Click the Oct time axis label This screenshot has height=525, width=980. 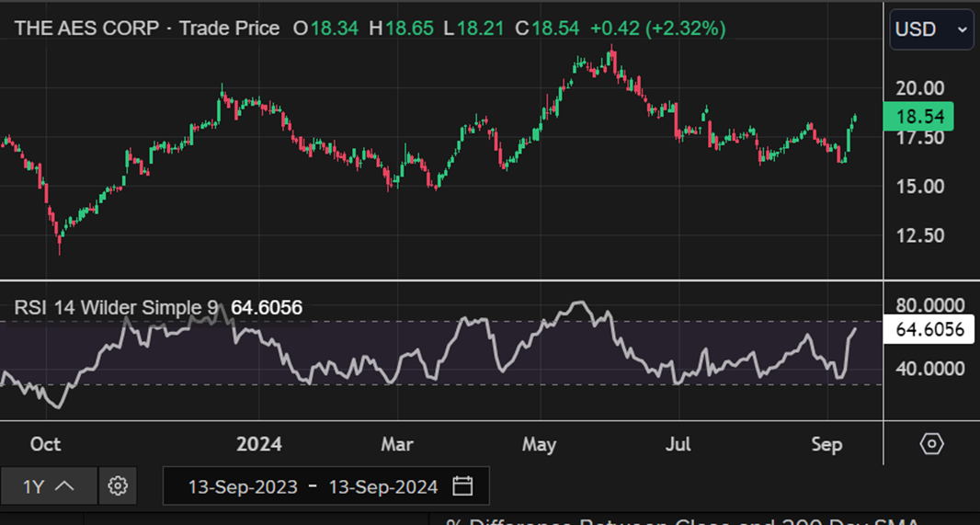coord(46,444)
